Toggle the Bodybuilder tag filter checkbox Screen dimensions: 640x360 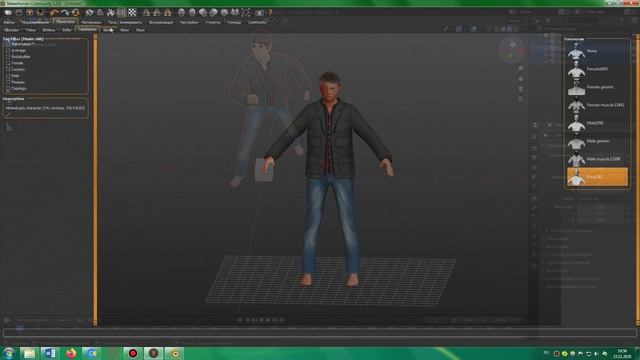[8, 56]
